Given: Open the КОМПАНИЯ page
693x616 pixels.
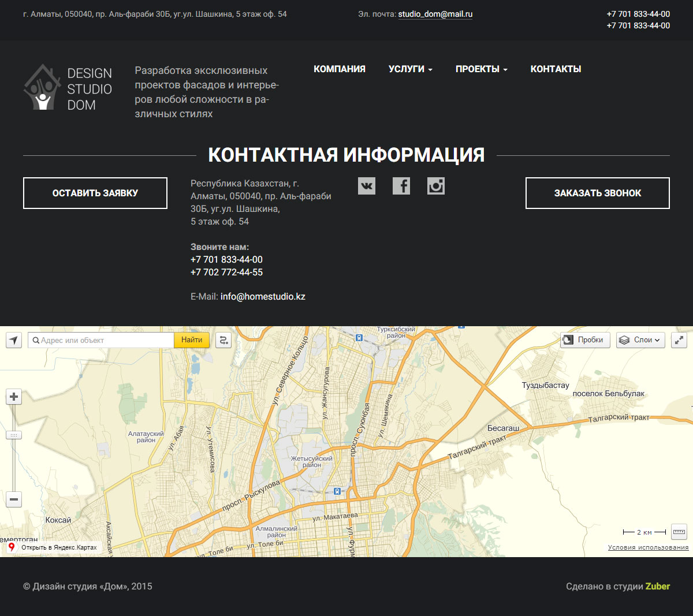Looking at the screenshot, I should pos(340,69).
